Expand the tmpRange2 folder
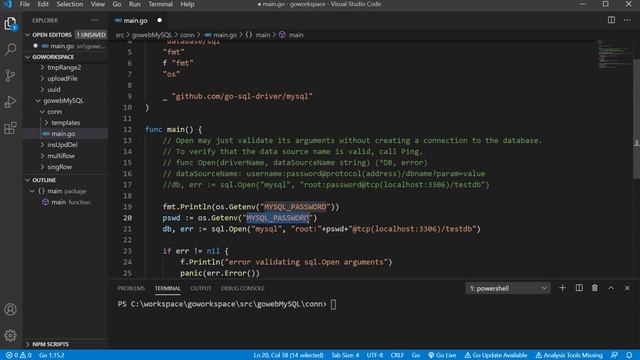Image resolution: width=640 pixels, height=360 pixels. tap(64, 67)
